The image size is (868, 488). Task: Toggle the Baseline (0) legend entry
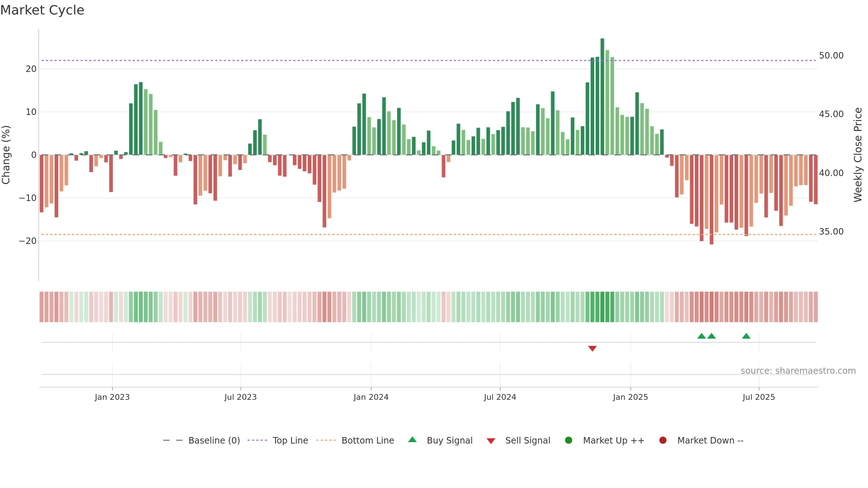point(201,440)
